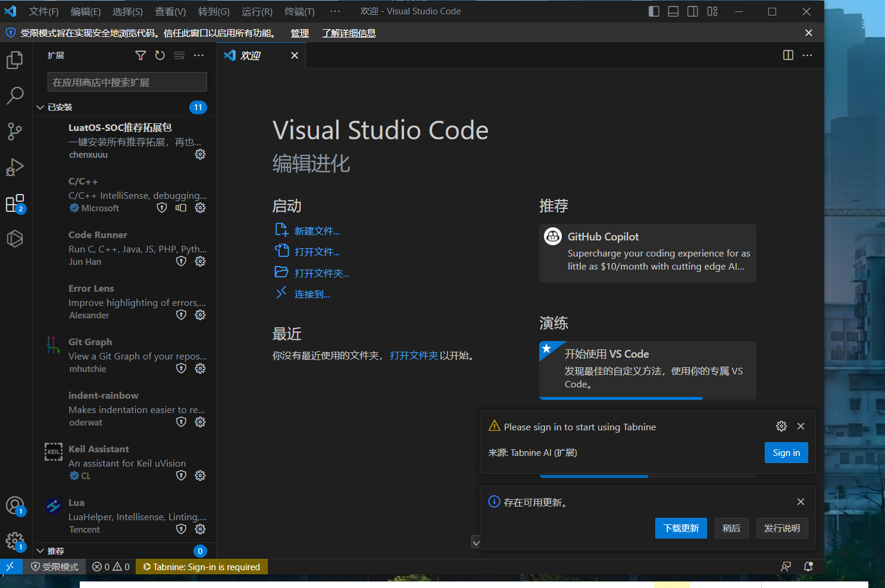
Task: Filter extensions with the funnel icon
Action: point(140,55)
